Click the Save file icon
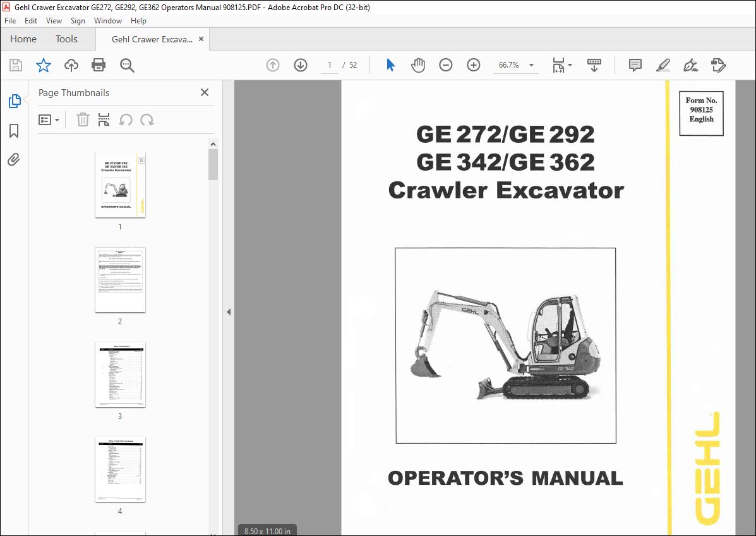Viewport: 756px width, 536px height. 16,65
